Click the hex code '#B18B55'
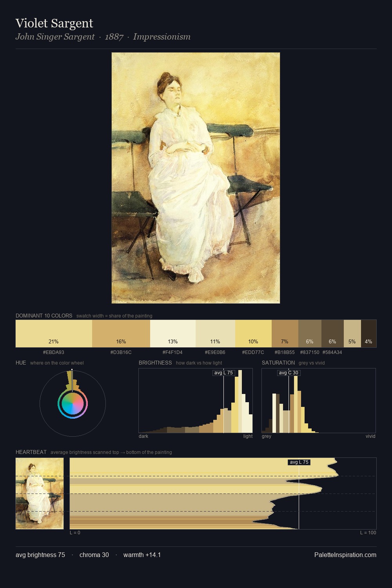The image size is (392, 588). coord(285,352)
